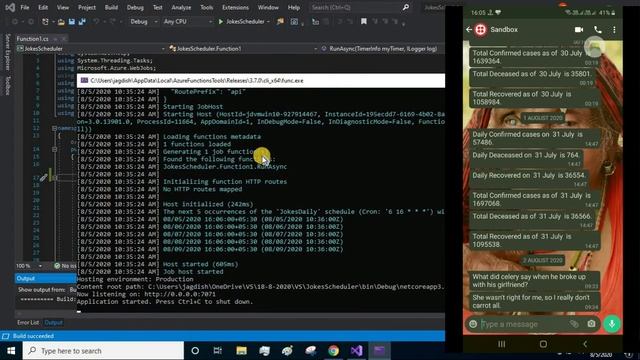Go back using WhatsApp back arrow
The height and width of the screenshot is (360, 640).
click(x=469, y=29)
